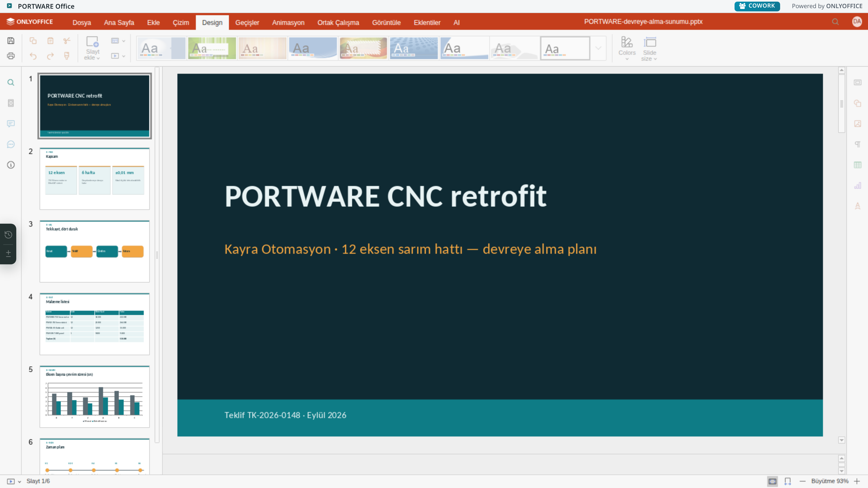Open text art settings in right sidebar
868x488 pixels.
pos(857,206)
